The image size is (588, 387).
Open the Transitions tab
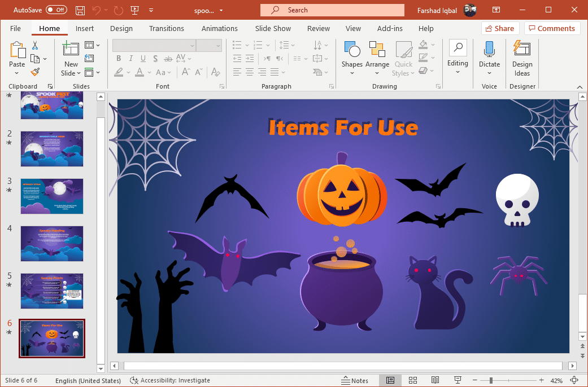[166, 29]
